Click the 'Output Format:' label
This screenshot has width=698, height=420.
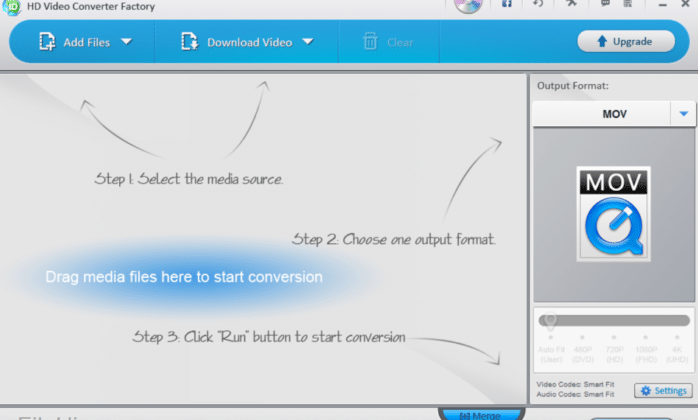pos(572,86)
